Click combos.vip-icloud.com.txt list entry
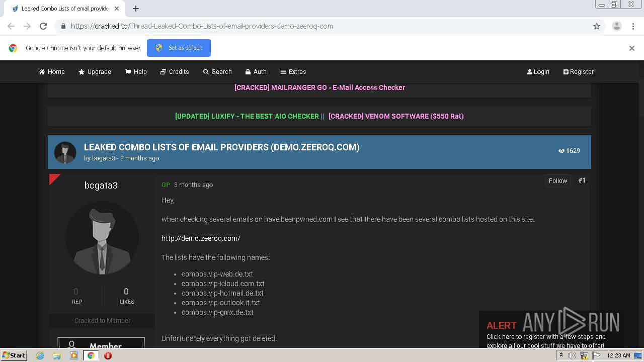The height and width of the screenshot is (362, 644). pyautogui.click(x=223, y=284)
